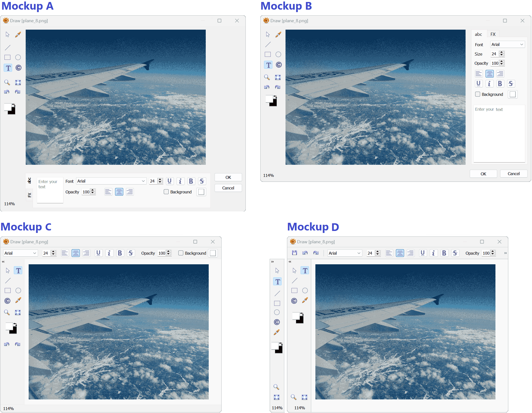This screenshot has height=413, width=532.
Task: Click the Save icon in Mockup D
Action: point(294,253)
